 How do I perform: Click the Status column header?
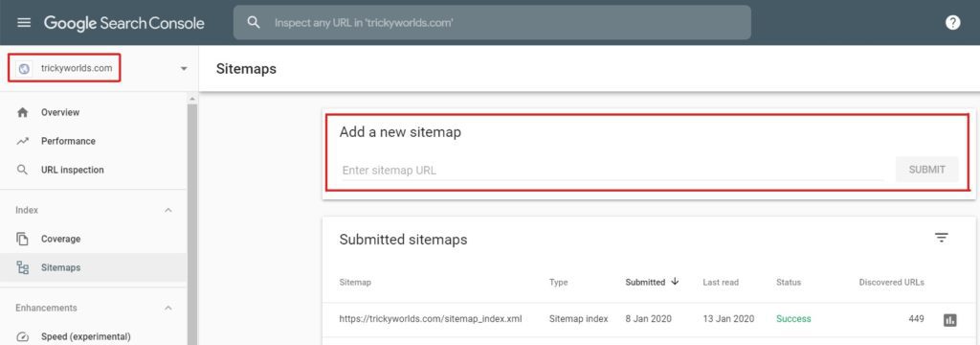pos(789,283)
